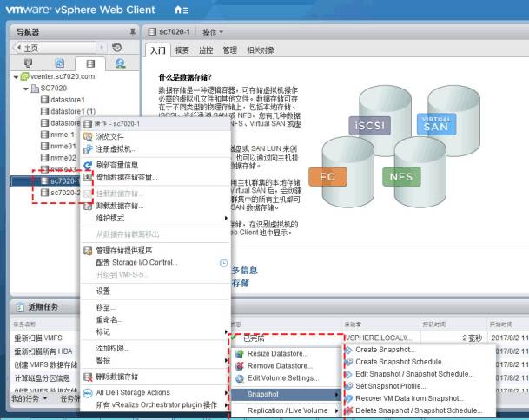Click Remove Datastore icon
The height and width of the screenshot is (420, 529).
tap(240, 365)
